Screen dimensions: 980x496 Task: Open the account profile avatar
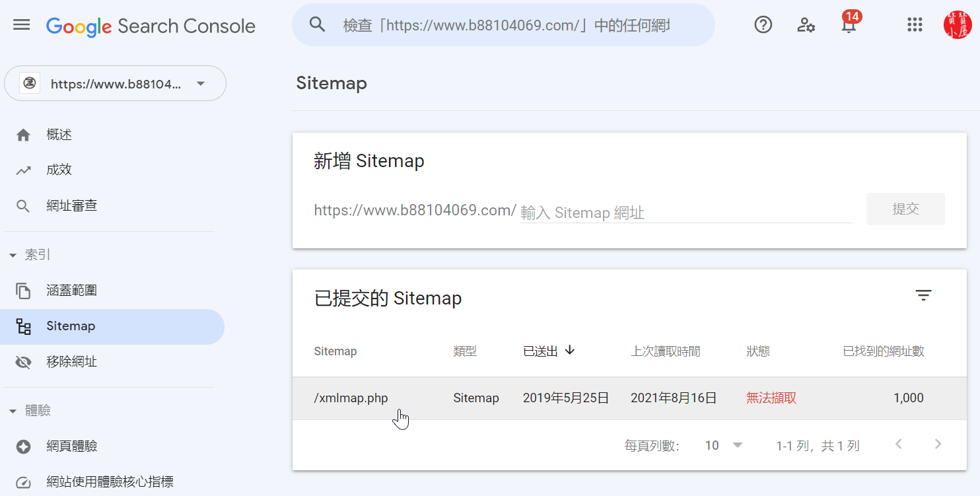point(957,25)
